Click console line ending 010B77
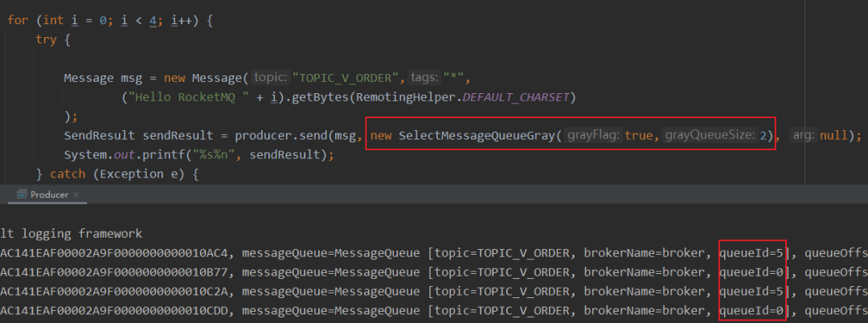This screenshot has height=323, width=868. [x=434, y=272]
